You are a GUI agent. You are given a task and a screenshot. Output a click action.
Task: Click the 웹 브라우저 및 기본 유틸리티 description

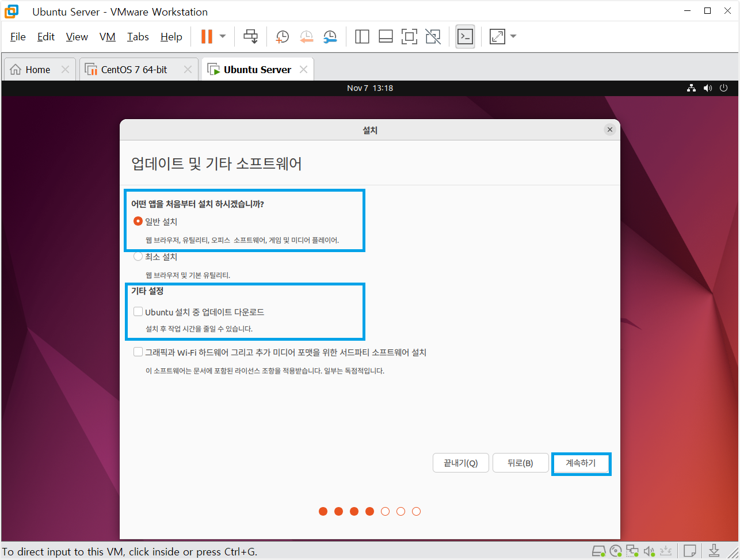188,275
